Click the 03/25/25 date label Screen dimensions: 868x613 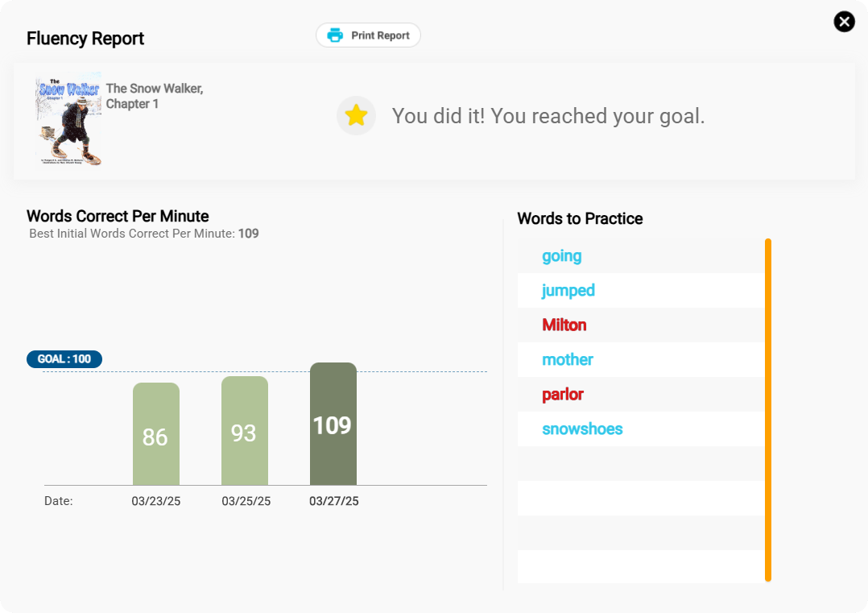coord(246,501)
